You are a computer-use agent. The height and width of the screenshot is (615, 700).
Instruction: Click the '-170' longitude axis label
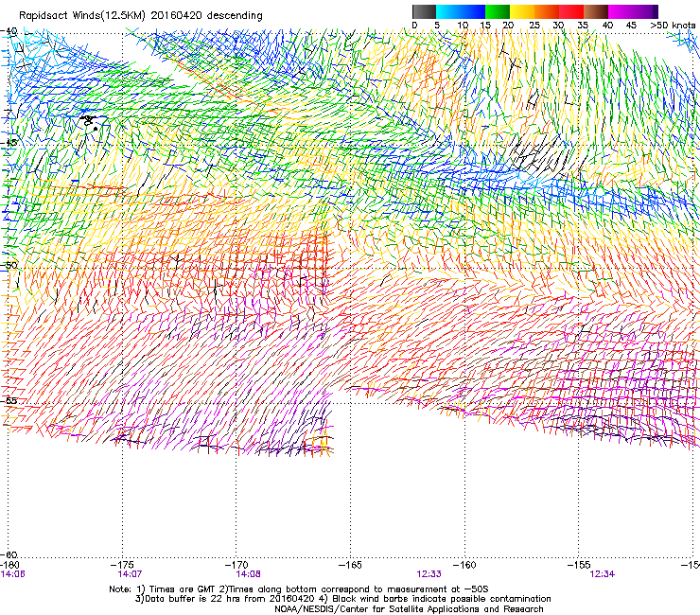coord(236,565)
